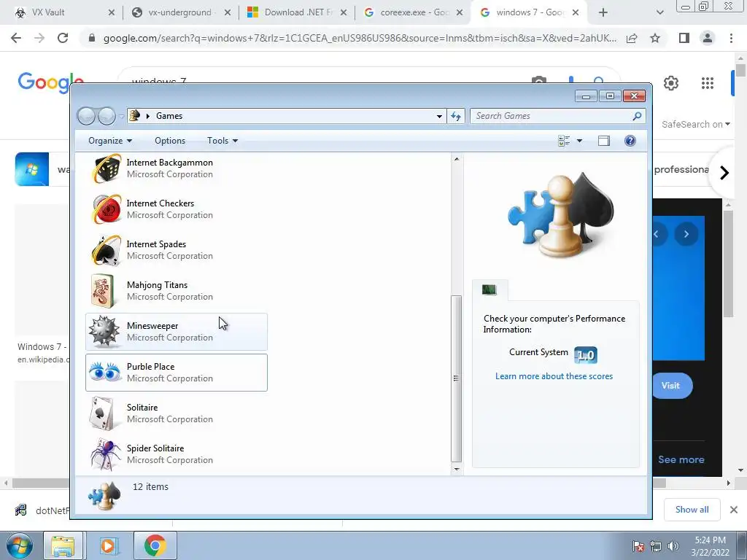Switch to the Download .NET Framework tab
The height and width of the screenshot is (560, 747).
click(298, 12)
